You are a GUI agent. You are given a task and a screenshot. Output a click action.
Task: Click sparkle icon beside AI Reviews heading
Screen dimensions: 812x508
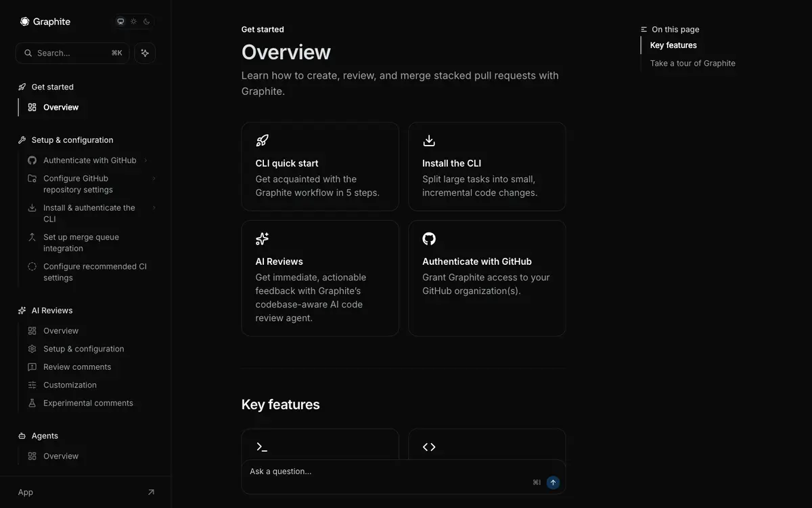pos(22,310)
